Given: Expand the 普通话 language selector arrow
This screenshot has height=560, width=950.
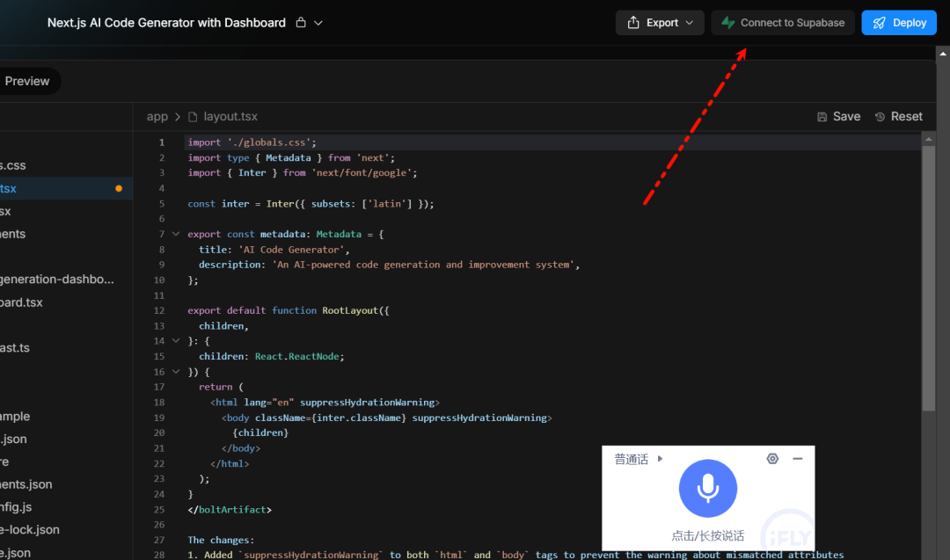Looking at the screenshot, I should tap(661, 459).
